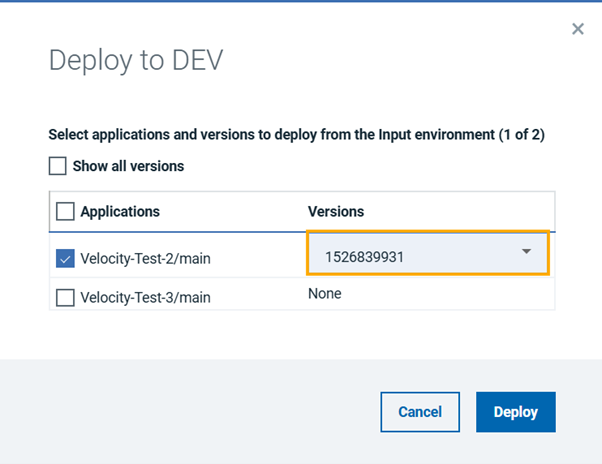Image resolution: width=602 pixels, height=464 pixels.
Task: Select the Velocity-Test-2/main application name
Action: [145, 260]
